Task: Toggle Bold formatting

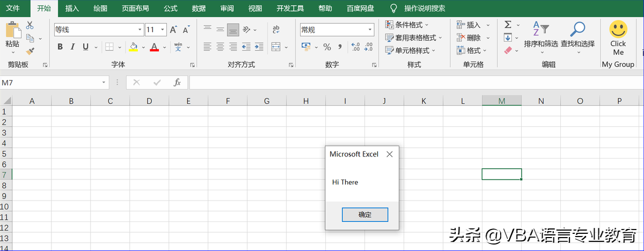Action: pos(60,47)
